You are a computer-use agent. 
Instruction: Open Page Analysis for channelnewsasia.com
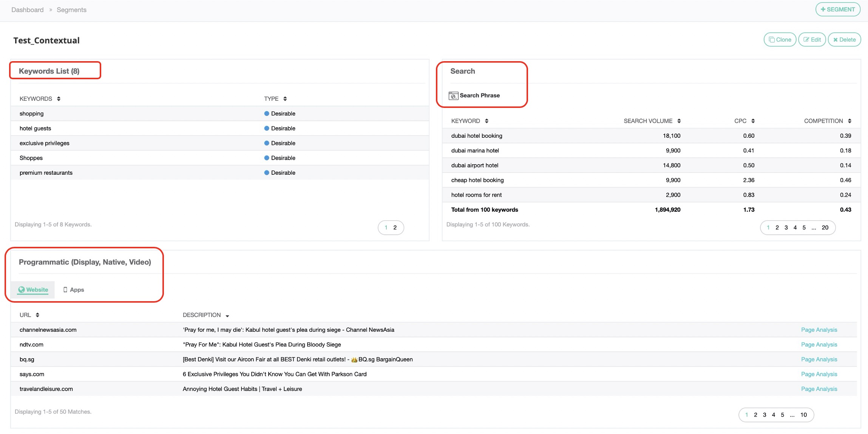(x=819, y=330)
